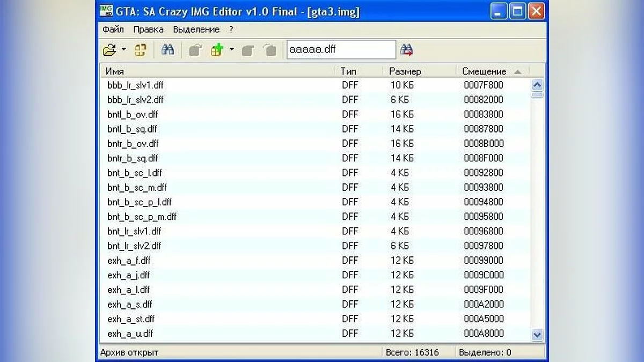
Task: Click the scrollbar up arrow in the file list
Action: [537, 85]
